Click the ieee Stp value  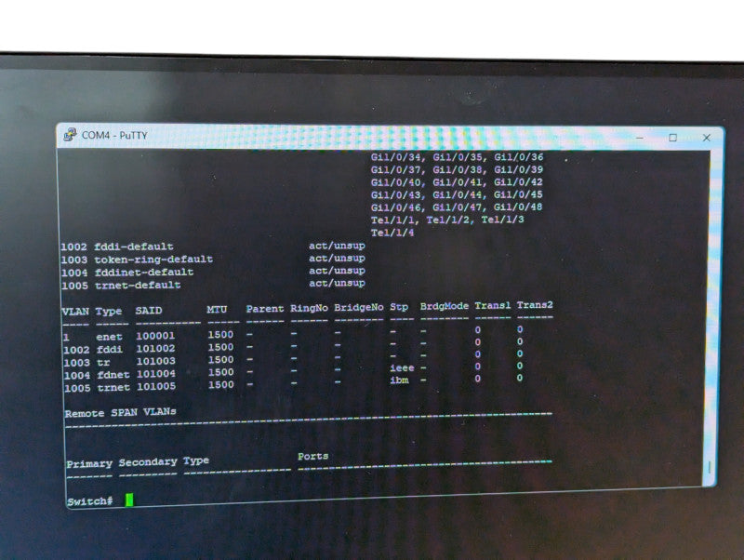point(402,367)
